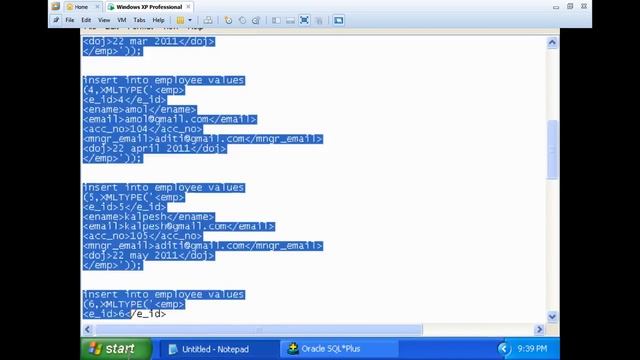Viewport: 640px width, 360px height.
Task: Click the yellow suspend VM button
Action: tap(180, 20)
